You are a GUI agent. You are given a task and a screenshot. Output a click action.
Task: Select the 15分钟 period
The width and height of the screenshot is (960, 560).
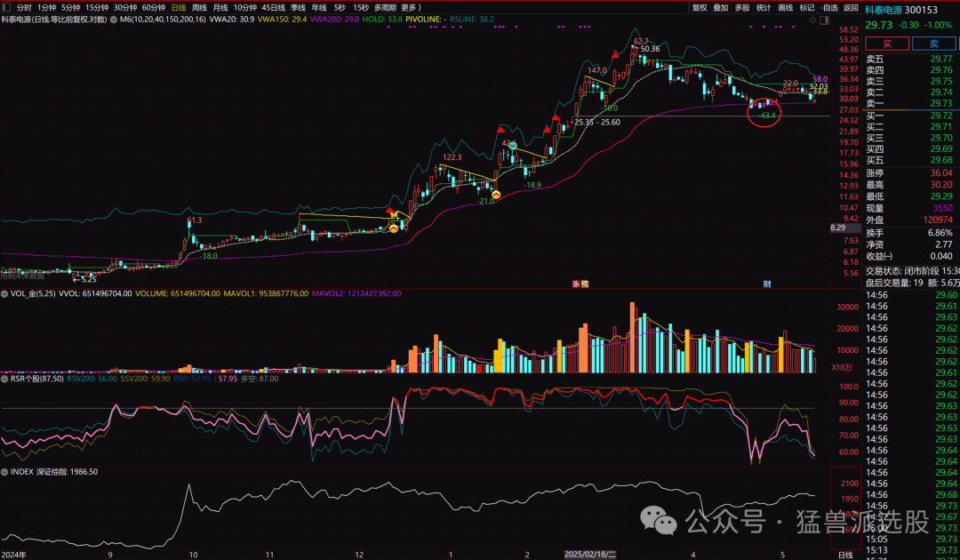97,7
